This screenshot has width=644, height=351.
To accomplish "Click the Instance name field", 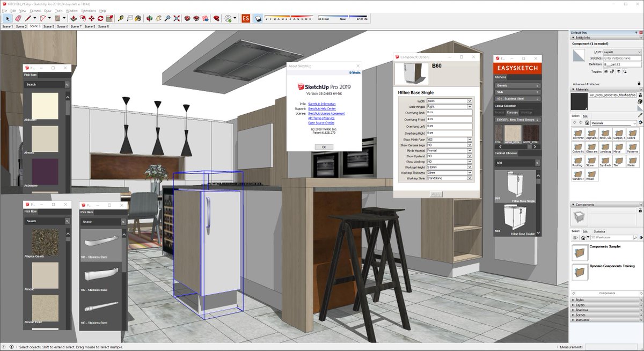I will 622,58.
